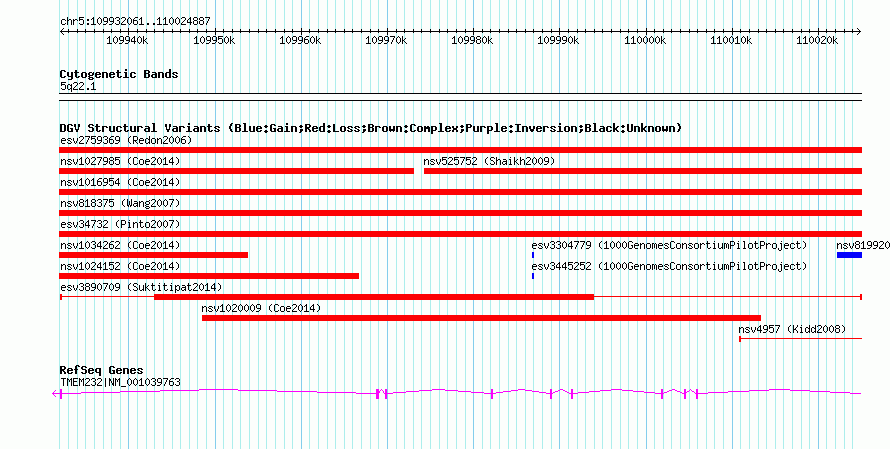Select the nsv4957 thin red line
Image resolution: width=890 pixels, height=449 pixels.
coord(800,339)
